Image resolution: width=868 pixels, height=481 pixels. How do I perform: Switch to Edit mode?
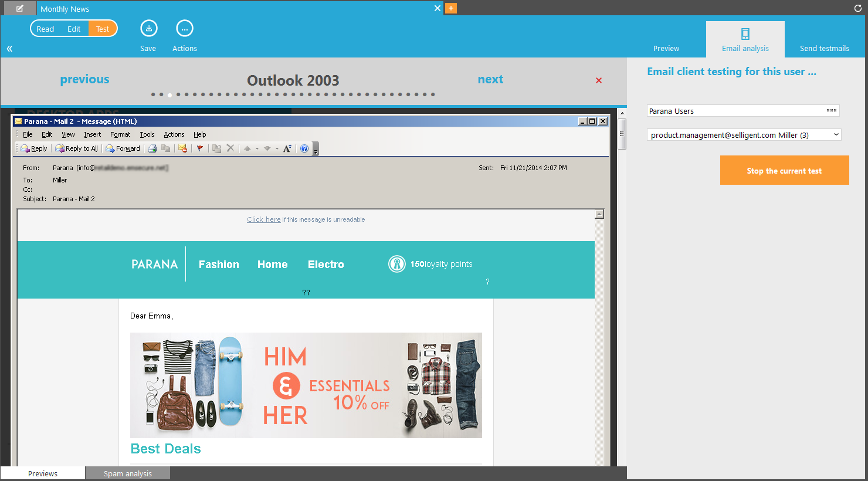(x=74, y=29)
